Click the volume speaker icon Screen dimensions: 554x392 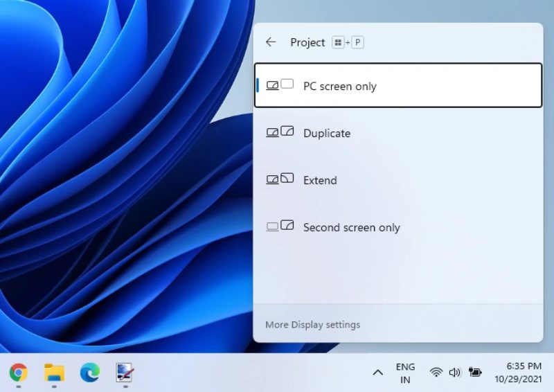coord(454,373)
